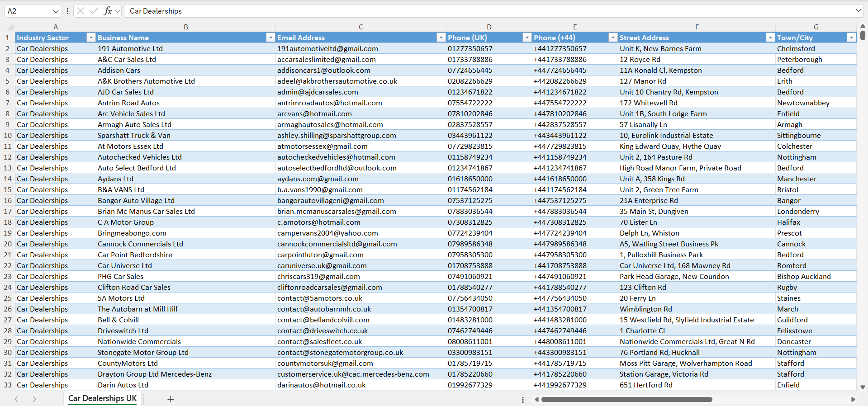
Task: Click cell 'Armagh Auto Sales Ltd'
Action: [186, 124]
